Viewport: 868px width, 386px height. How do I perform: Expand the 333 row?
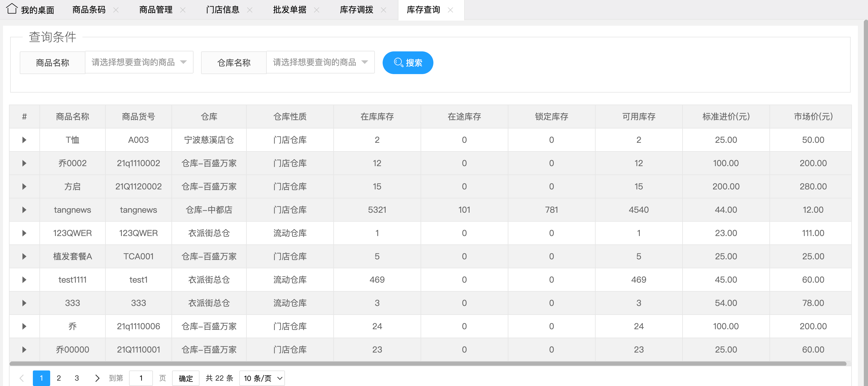coord(24,303)
